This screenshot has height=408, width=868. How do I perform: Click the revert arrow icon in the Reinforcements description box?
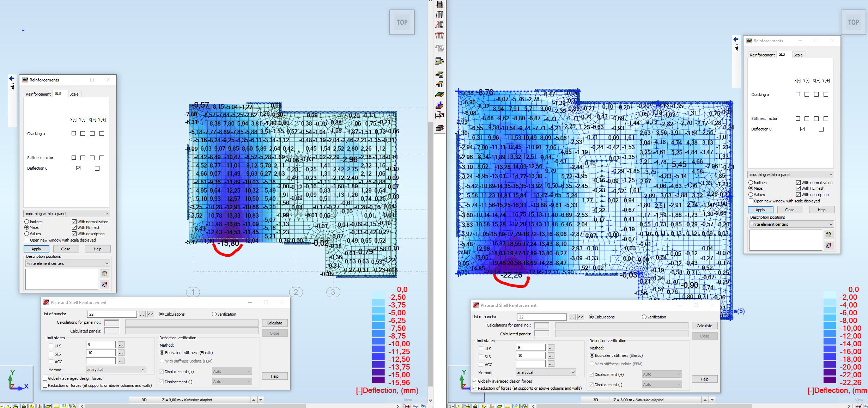tap(104, 273)
